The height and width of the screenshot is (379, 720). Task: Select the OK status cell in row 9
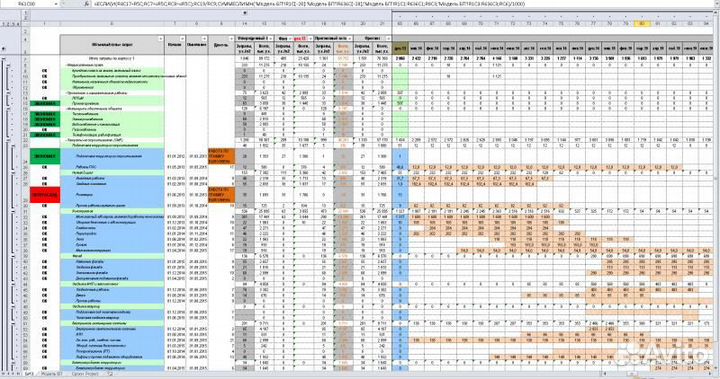click(x=45, y=71)
